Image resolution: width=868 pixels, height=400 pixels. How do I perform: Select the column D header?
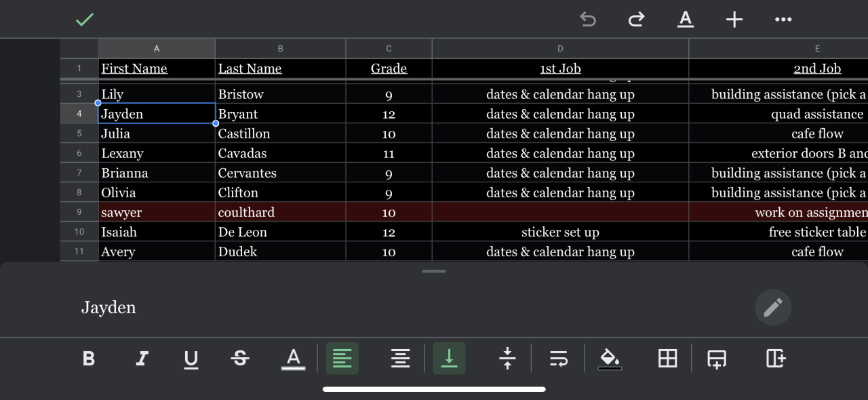click(x=560, y=49)
